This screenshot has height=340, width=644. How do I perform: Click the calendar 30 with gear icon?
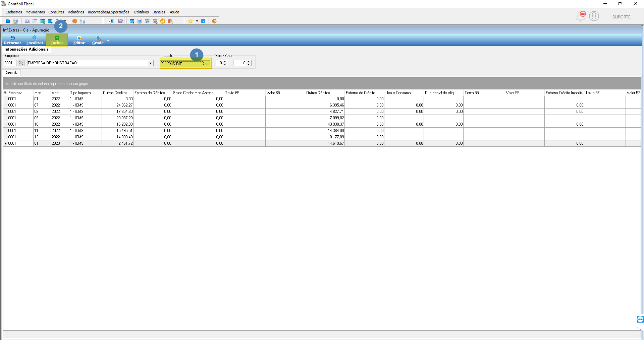(x=155, y=21)
